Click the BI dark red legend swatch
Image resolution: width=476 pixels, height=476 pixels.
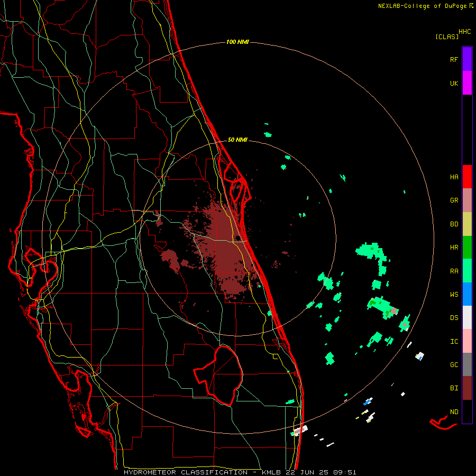tap(467, 388)
